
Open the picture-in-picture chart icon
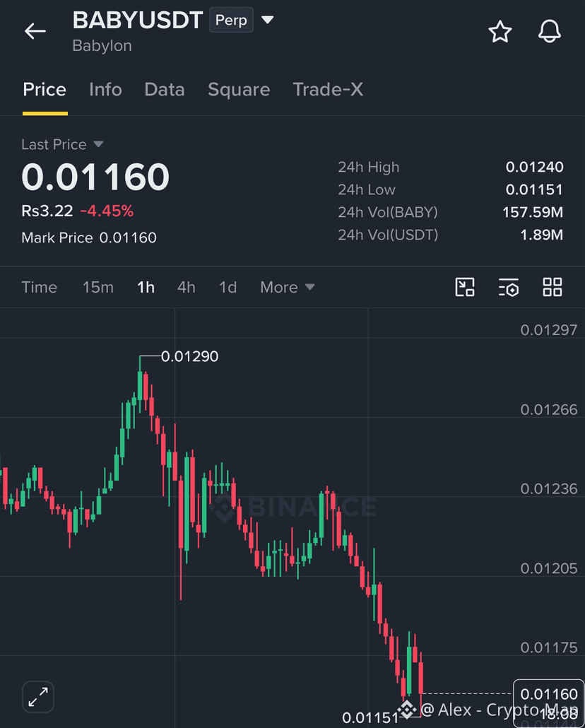pyautogui.click(x=465, y=287)
